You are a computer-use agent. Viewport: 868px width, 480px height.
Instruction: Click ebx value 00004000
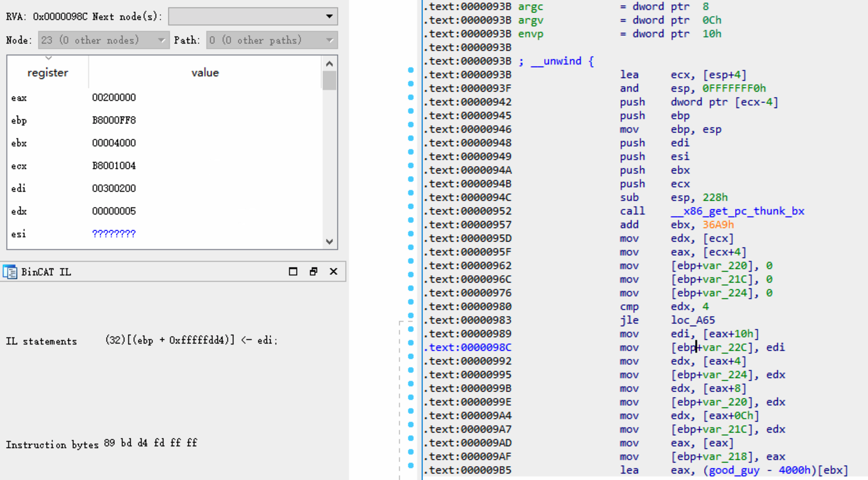click(114, 143)
